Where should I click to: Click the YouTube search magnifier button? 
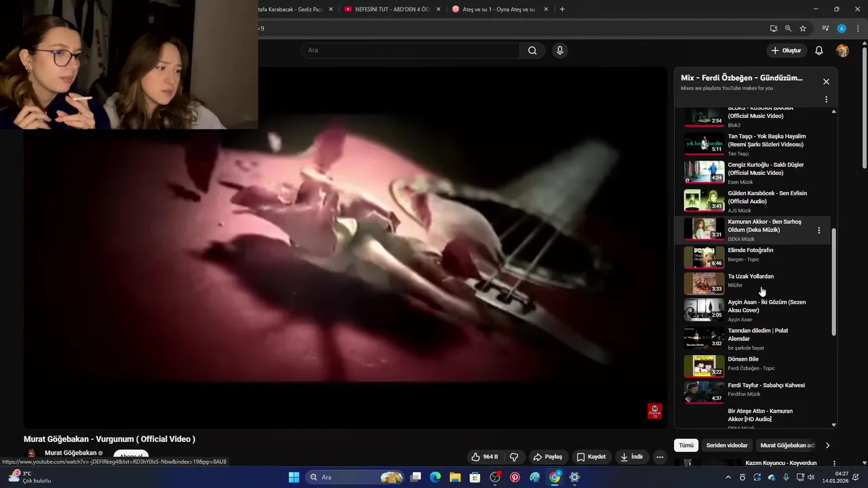click(532, 50)
